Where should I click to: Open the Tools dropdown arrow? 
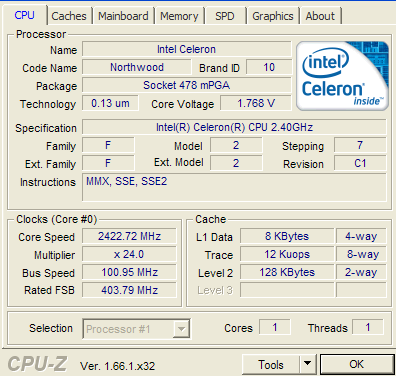click(x=308, y=365)
